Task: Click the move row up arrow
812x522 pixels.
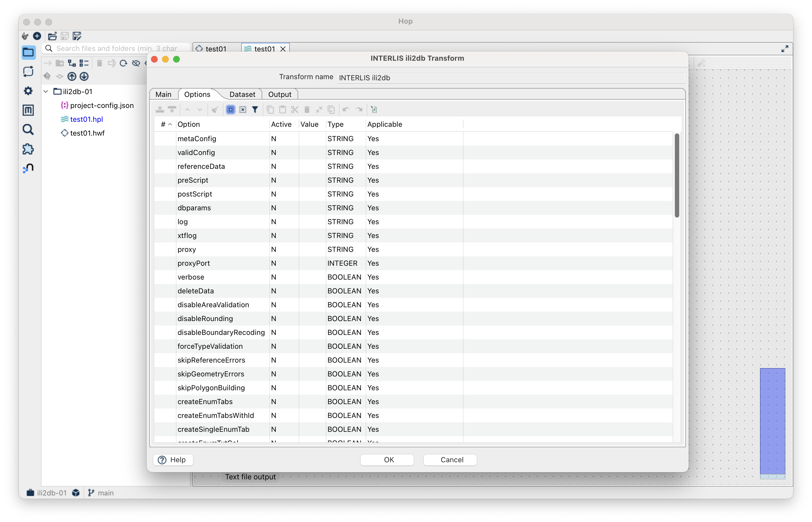Action: tap(188, 110)
